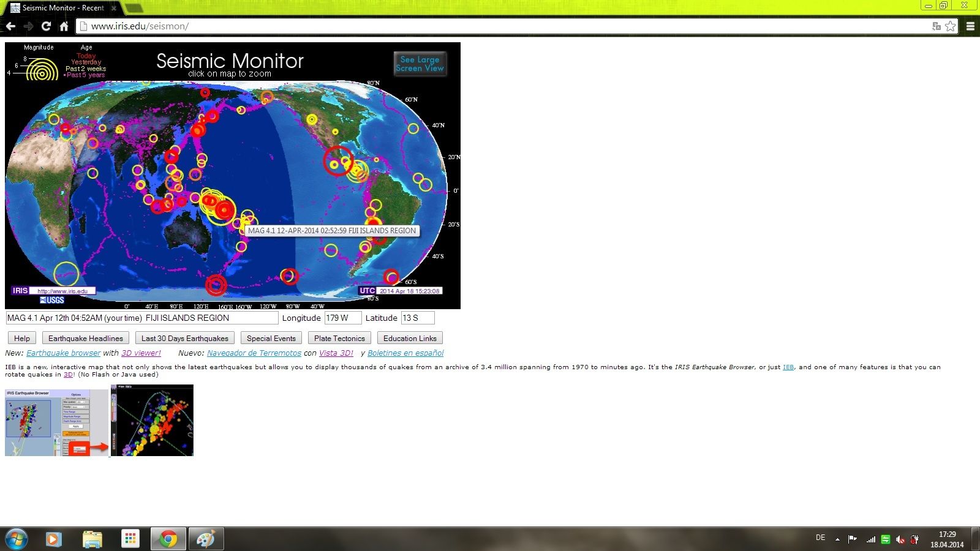Screen dimensions: 980x551
Task: Show hidden tray icons arrow
Action: (x=837, y=539)
